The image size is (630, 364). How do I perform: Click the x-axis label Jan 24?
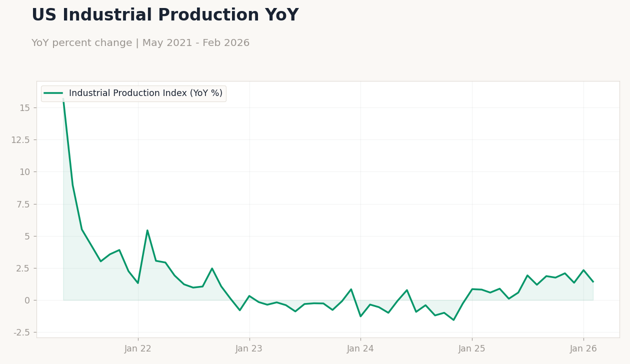360,349
